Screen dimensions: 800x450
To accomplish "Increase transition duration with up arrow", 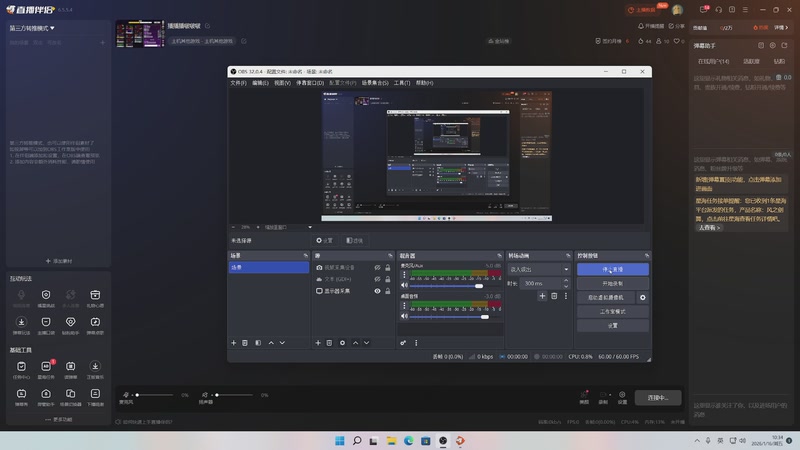I will click(x=566, y=281).
